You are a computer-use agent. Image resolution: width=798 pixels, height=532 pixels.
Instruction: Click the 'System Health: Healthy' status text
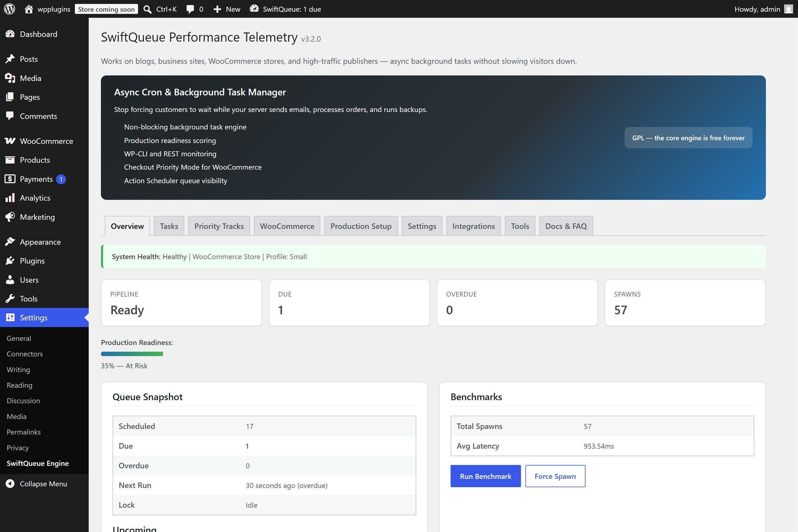149,256
